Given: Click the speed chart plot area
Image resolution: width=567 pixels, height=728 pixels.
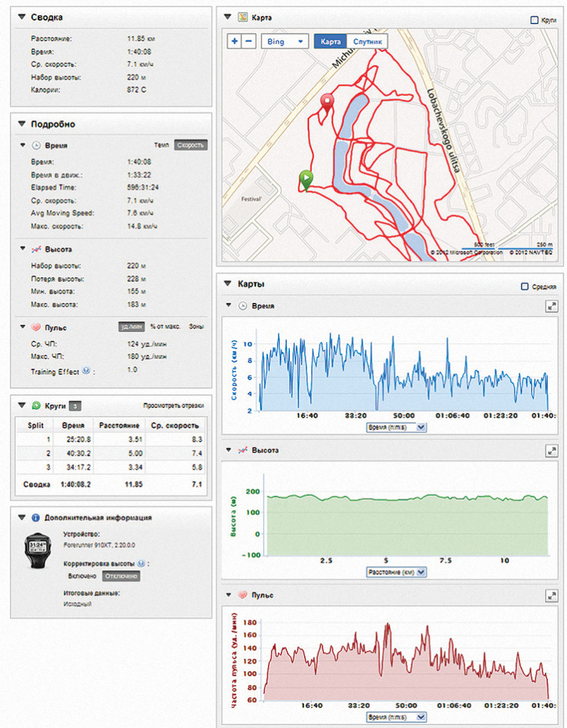Looking at the screenshot, I should click(x=404, y=370).
